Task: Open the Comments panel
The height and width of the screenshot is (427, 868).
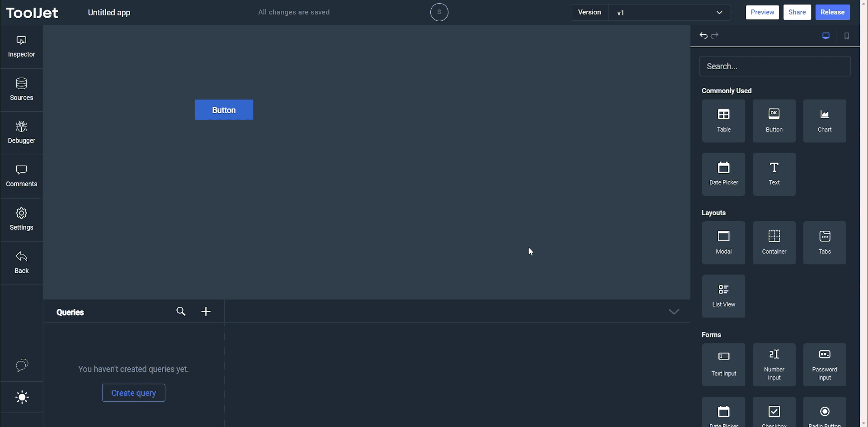Action: click(21, 175)
